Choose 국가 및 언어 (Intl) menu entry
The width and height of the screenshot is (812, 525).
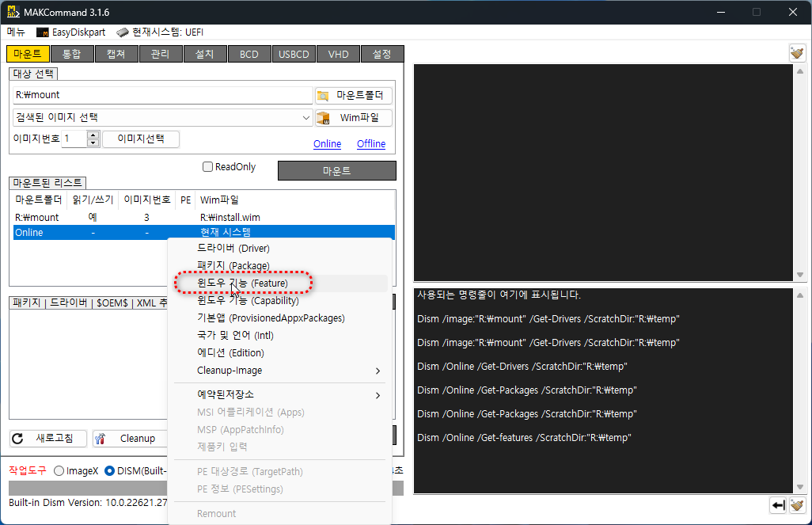coord(281,336)
